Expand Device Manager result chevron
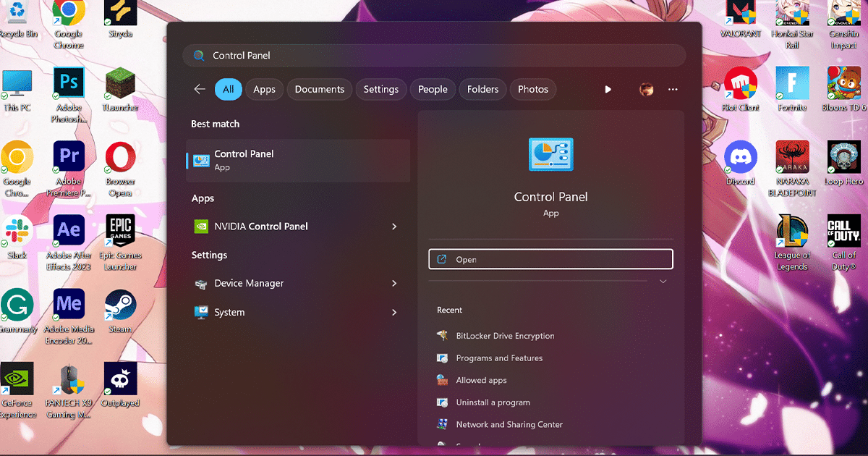The width and height of the screenshot is (868, 456). 394,284
